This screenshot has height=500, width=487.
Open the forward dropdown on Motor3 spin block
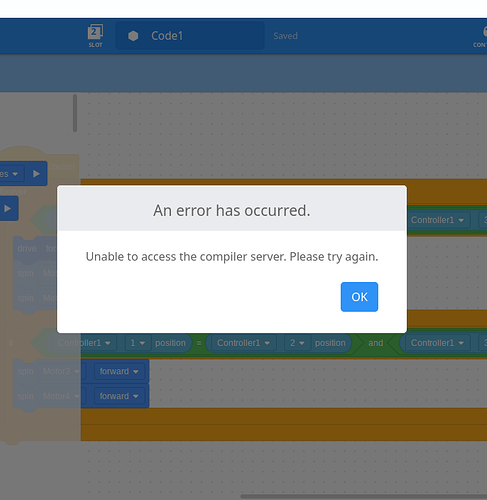(x=119, y=371)
